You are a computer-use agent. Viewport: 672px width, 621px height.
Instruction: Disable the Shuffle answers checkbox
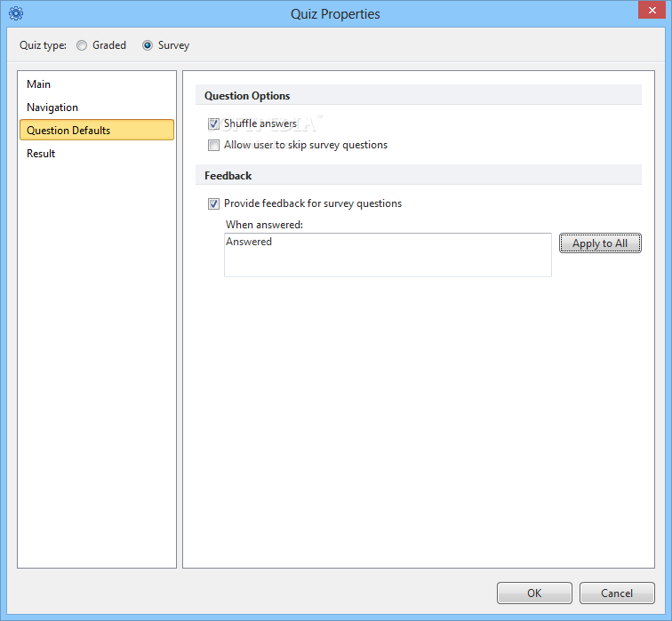(x=213, y=124)
